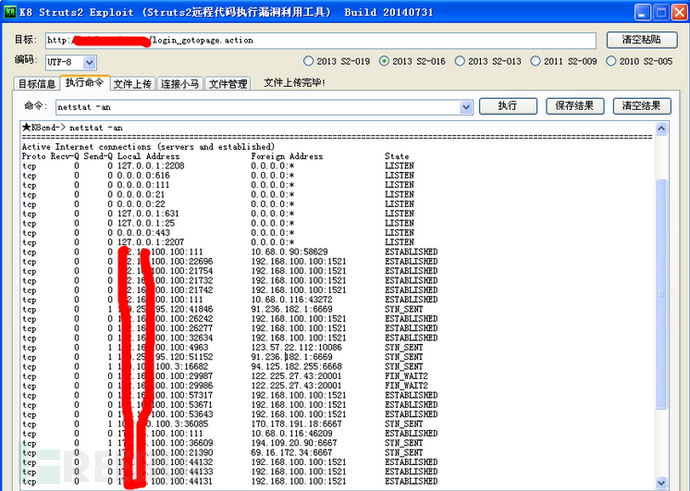Click the 'Local Address' column header
The image size is (690, 491).
[x=148, y=157]
